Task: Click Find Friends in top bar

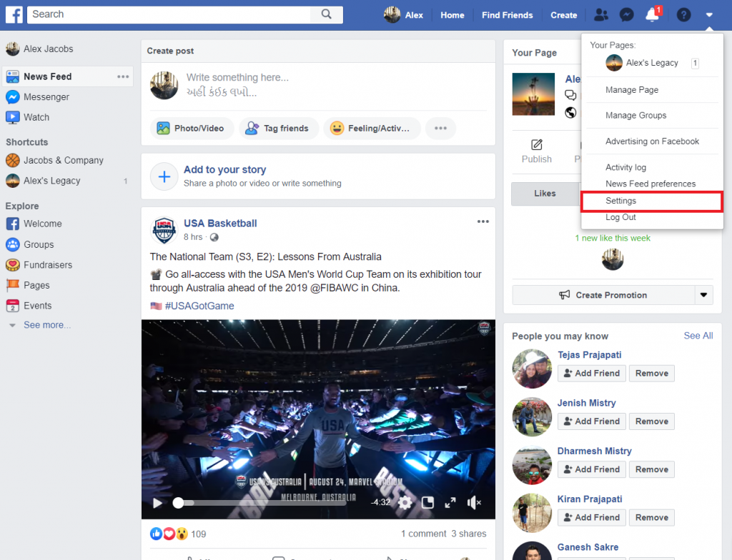Action: pos(507,15)
